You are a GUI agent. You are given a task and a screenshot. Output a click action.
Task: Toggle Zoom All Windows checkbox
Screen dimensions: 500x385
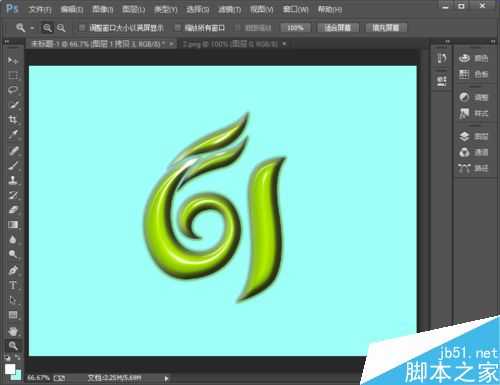[x=178, y=28]
